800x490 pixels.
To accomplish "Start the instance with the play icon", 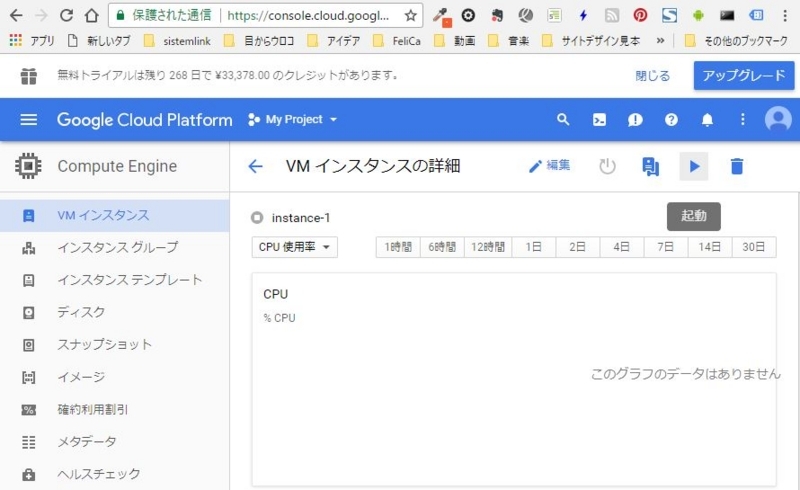I will pyautogui.click(x=694, y=166).
